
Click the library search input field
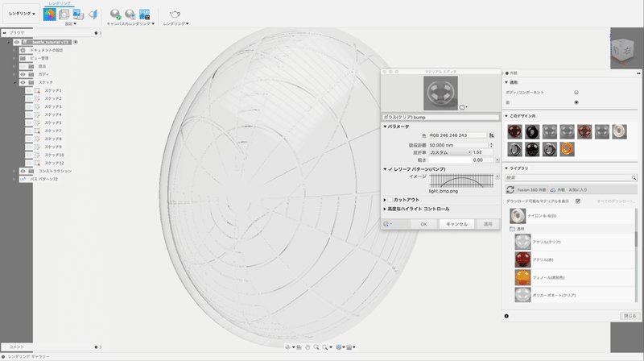[x=571, y=177]
